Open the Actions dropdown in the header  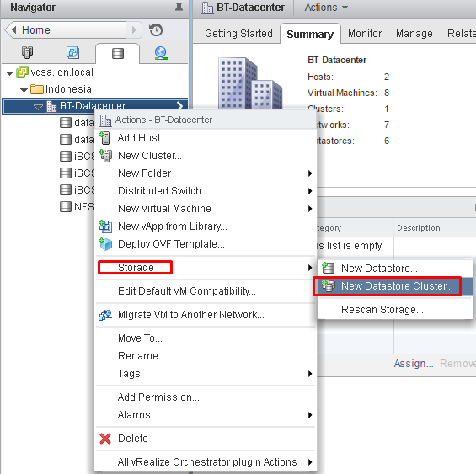(x=326, y=8)
